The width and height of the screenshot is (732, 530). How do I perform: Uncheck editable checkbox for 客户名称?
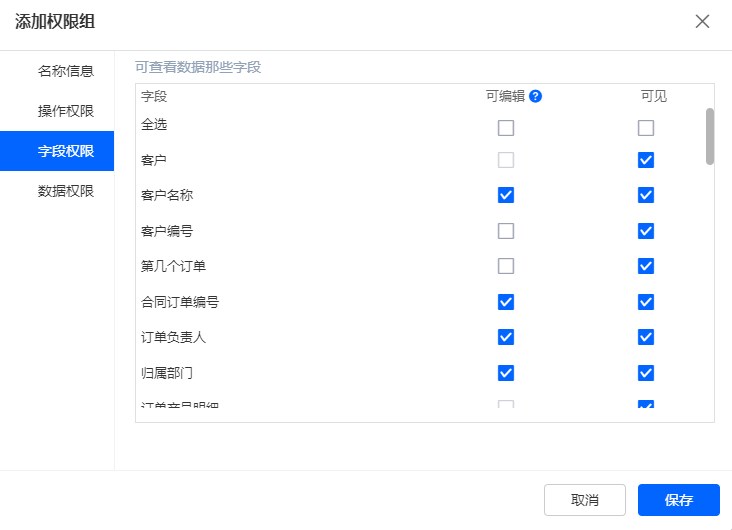coord(506,195)
